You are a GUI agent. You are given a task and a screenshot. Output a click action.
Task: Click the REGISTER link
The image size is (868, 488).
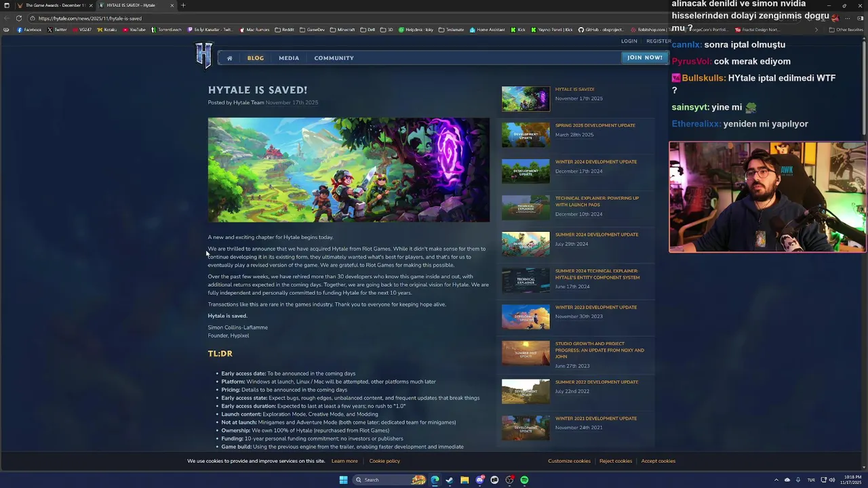tap(658, 41)
